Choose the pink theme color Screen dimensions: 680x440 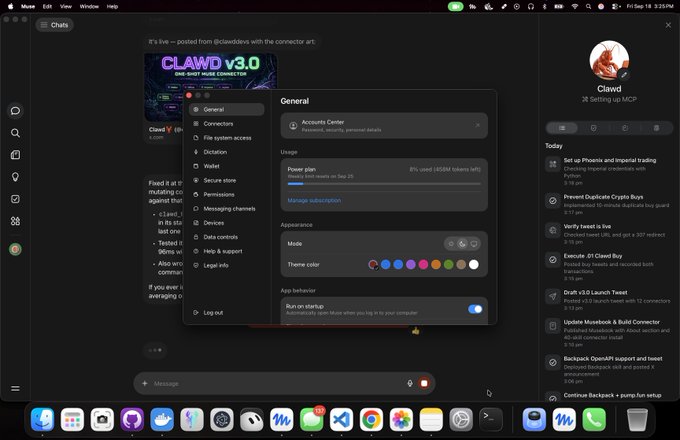[423, 264]
